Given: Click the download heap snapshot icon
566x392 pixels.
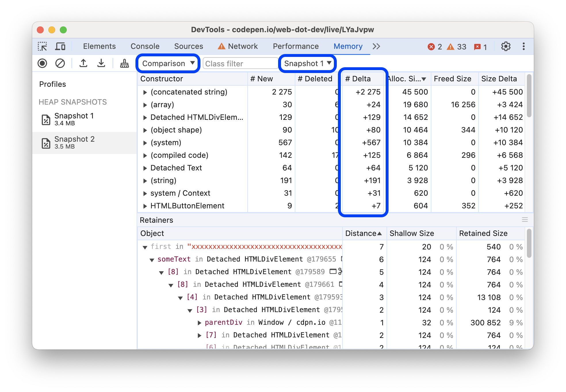Looking at the screenshot, I should click(101, 64).
